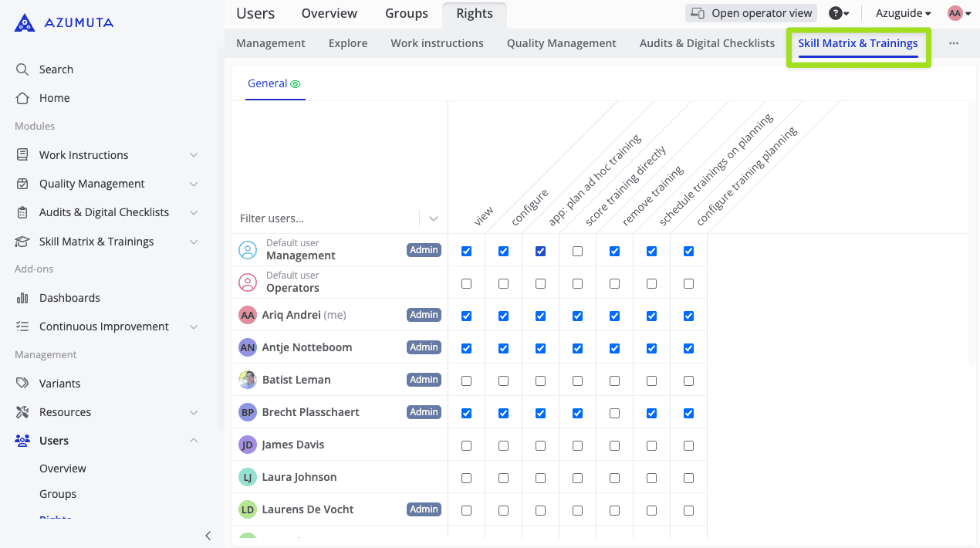Screen dimensions: 980x548
Task: Switch to the Groups tab
Action: tap(406, 13)
